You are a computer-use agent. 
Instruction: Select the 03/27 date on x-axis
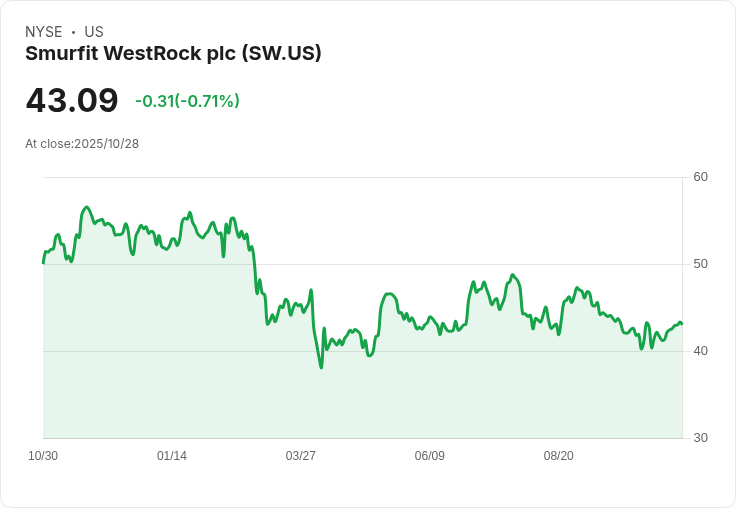click(x=301, y=456)
